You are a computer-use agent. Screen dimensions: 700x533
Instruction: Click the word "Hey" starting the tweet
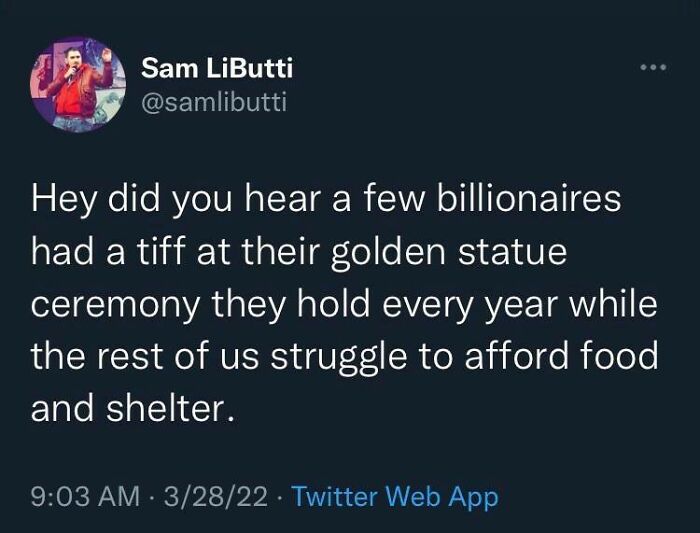62,199
